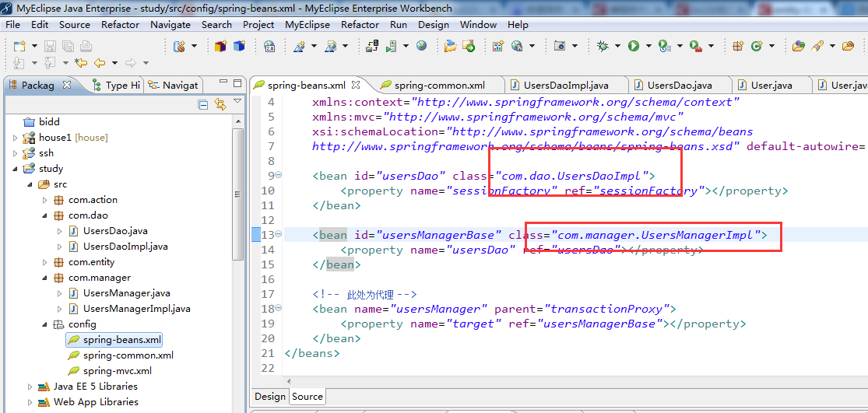
Task: Open the New wizard dropdown arrow
Action: click(33, 47)
